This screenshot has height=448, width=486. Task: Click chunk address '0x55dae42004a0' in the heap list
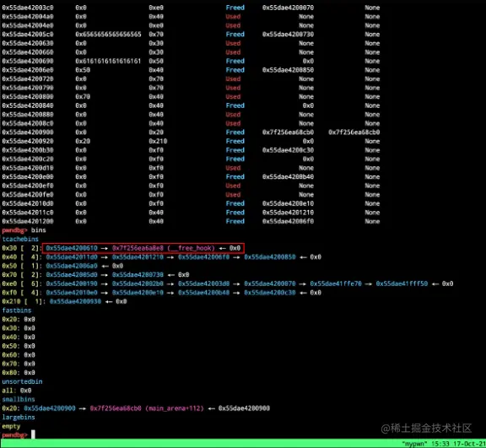pyautogui.click(x=28, y=16)
